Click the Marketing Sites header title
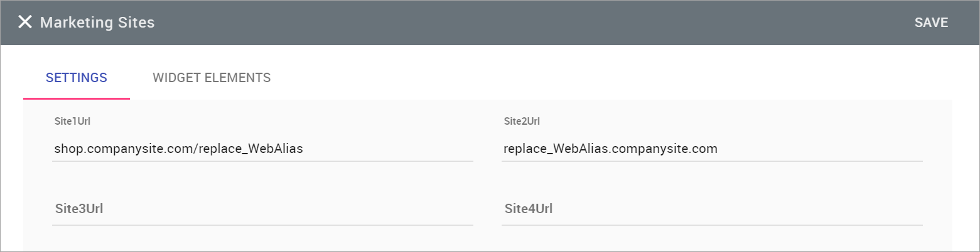980x252 pixels. pyautogui.click(x=97, y=23)
